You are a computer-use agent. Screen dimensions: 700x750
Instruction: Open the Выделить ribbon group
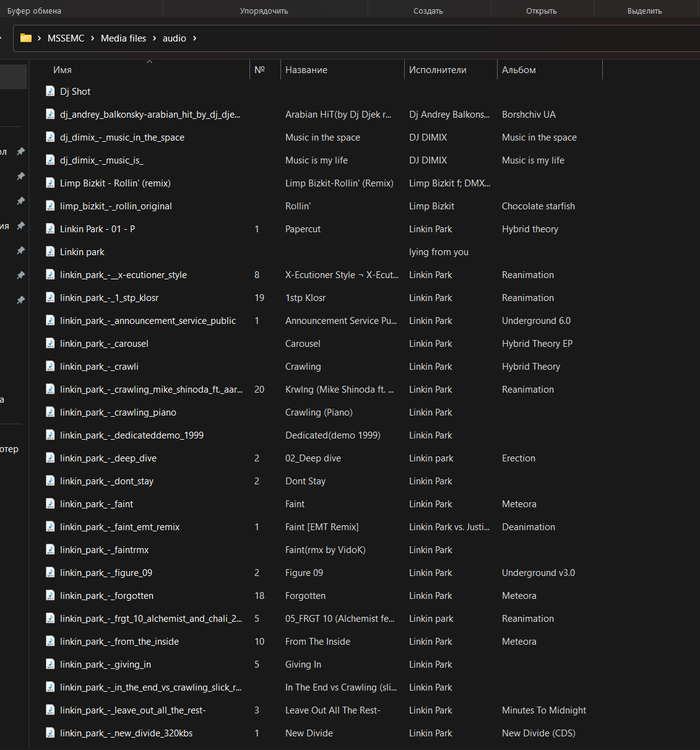pyautogui.click(x=644, y=11)
